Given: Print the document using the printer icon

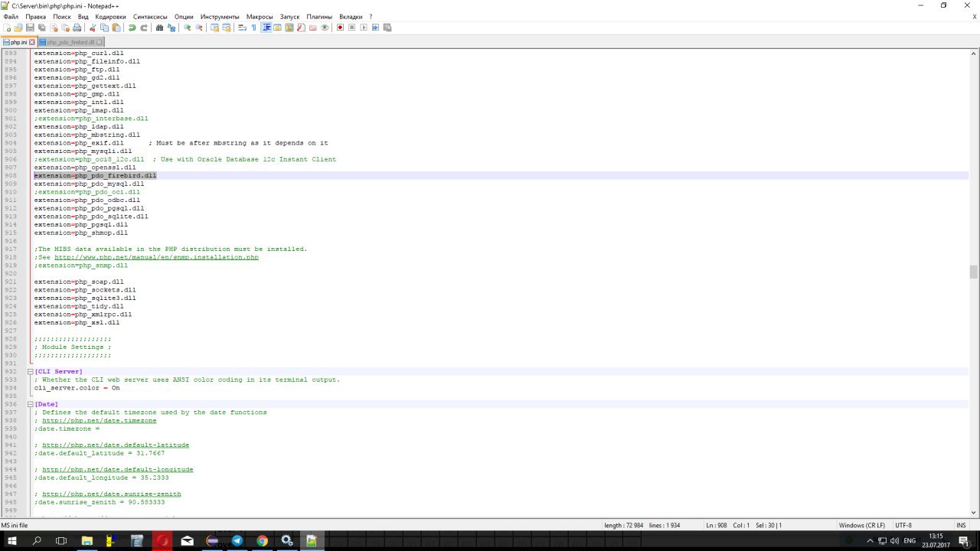Looking at the screenshot, I should coord(77,28).
